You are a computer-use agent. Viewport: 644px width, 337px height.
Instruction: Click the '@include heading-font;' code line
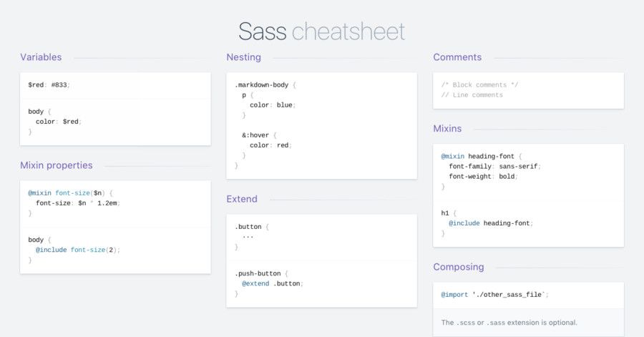click(x=491, y=223)
